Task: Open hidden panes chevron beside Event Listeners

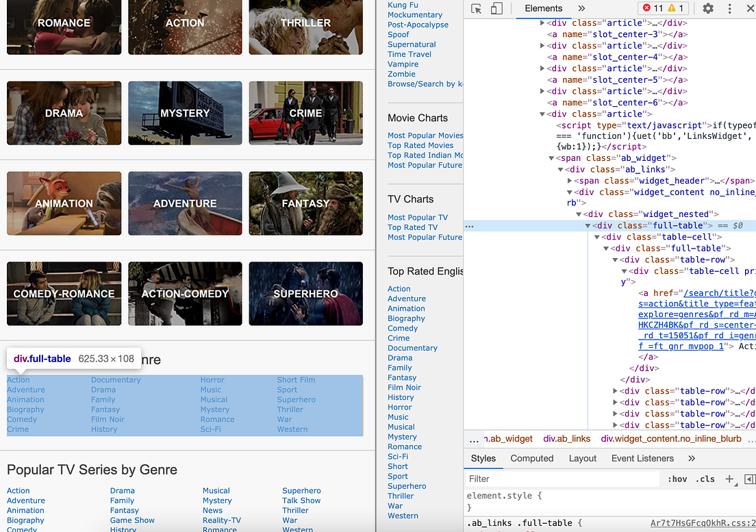Action: tap(692, 458)
